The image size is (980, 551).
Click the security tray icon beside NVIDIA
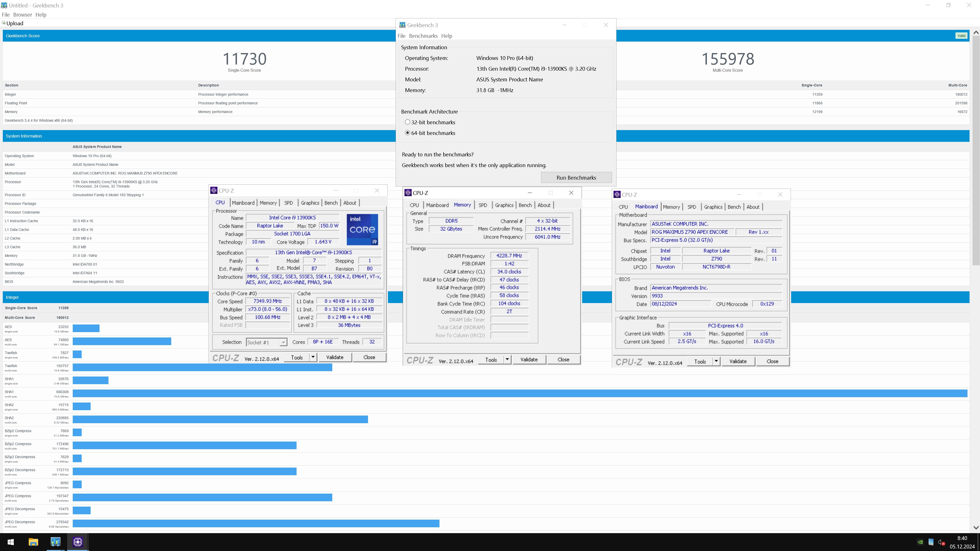pyautogui.click(x=930, y=542)
